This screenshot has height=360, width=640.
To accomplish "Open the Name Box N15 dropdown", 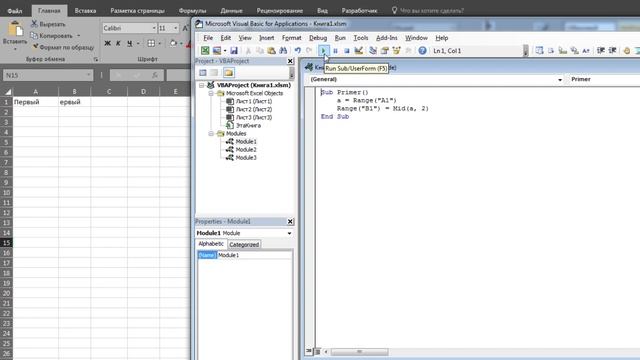I will click(88, 75).
